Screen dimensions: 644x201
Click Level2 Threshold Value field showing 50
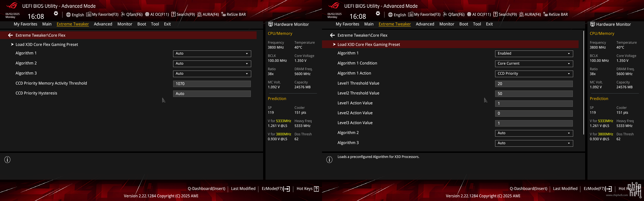pos(534,94)
